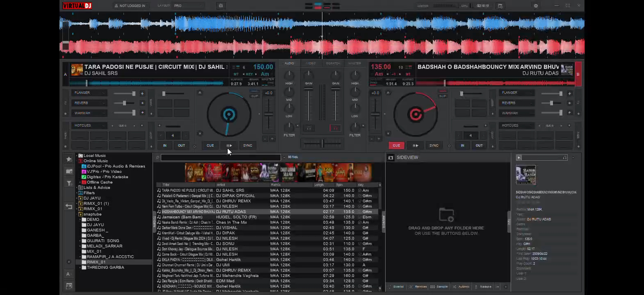Image resolution: width=644 pixels, height=295 pixels.
Task: Switch to Sidelist tab in sideview
Action: point(396,287)
